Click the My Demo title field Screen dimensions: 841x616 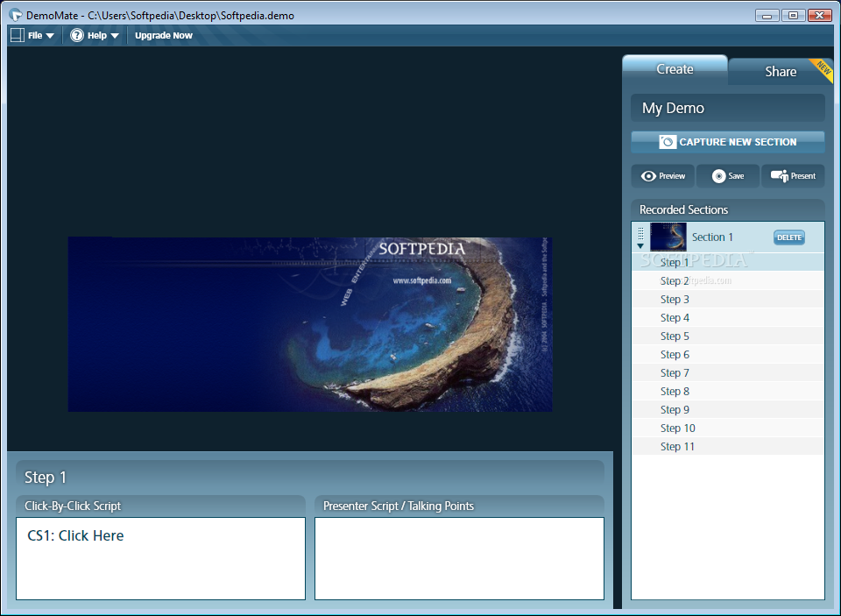728,108
